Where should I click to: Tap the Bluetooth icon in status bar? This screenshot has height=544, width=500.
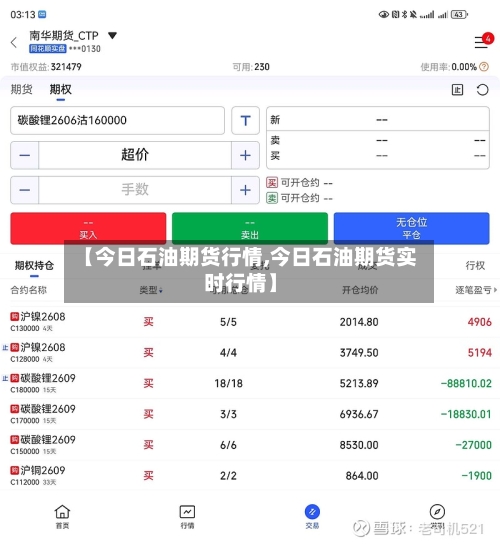click(x=404, y=15)
